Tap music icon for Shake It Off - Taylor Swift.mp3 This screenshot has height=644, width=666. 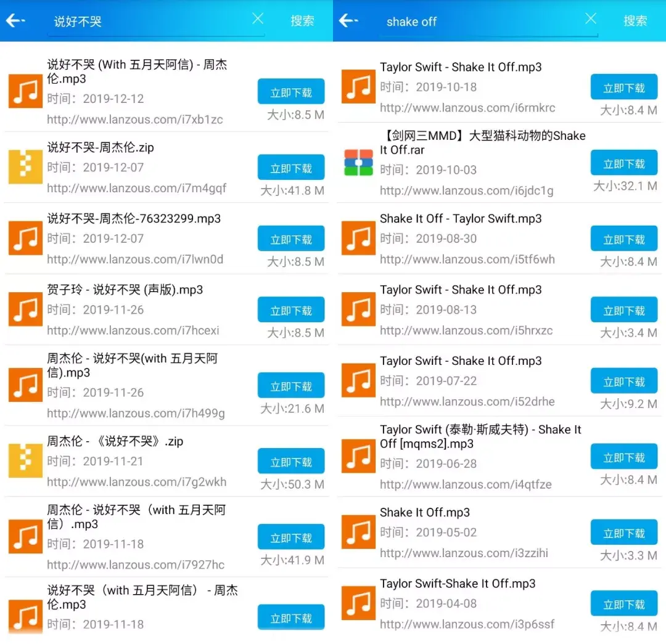click(358, 238)
